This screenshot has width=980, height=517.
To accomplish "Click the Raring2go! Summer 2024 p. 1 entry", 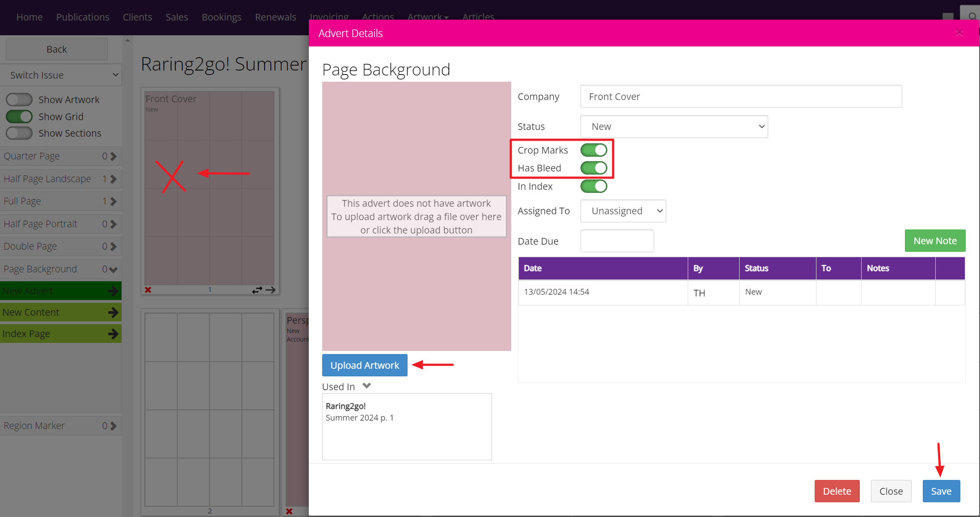I will [x=360, y=412].
